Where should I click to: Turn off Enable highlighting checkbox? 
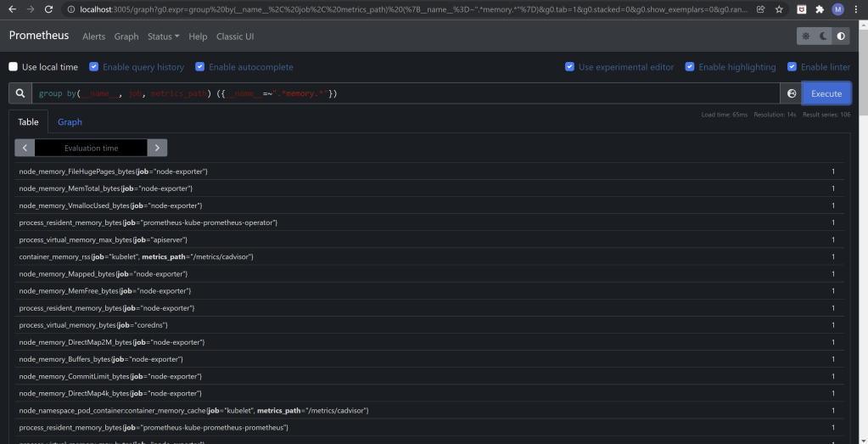[x=690, y=67]
